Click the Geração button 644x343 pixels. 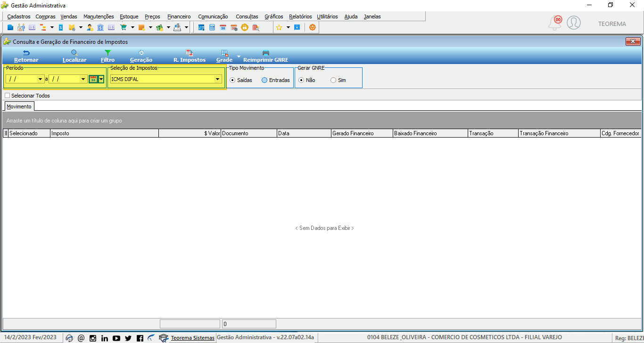point(141,56)
